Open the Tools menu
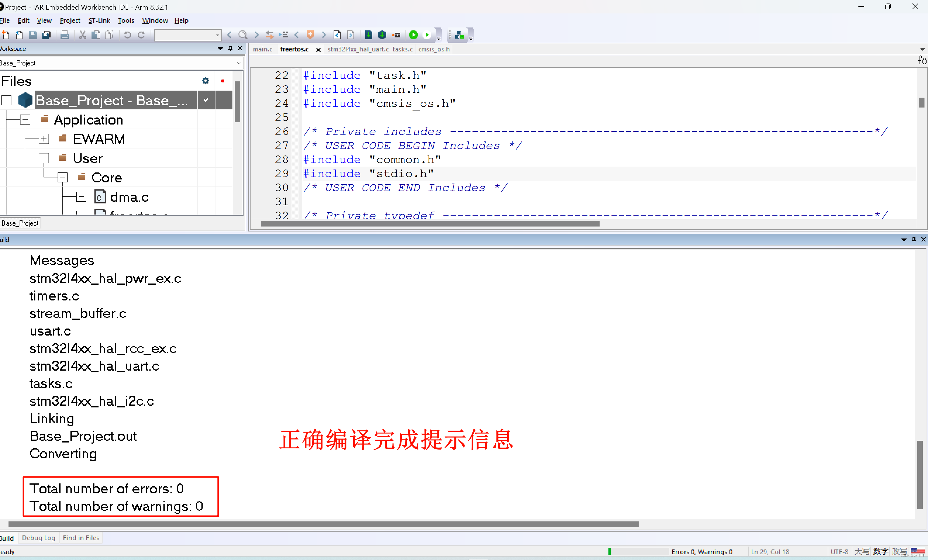The width and height of the screenshot is (928, 560). click(x=126, y=20)
